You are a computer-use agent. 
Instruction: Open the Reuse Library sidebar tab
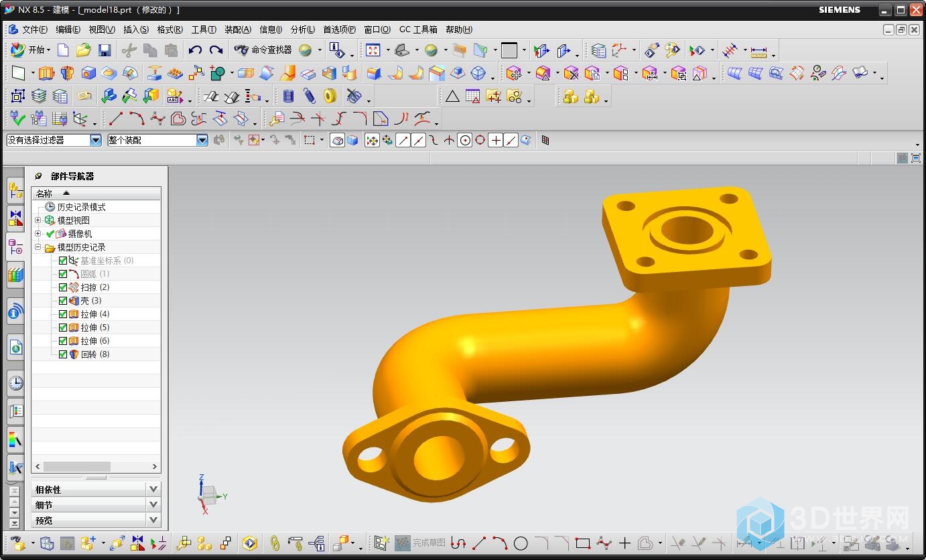coord(15,274)
